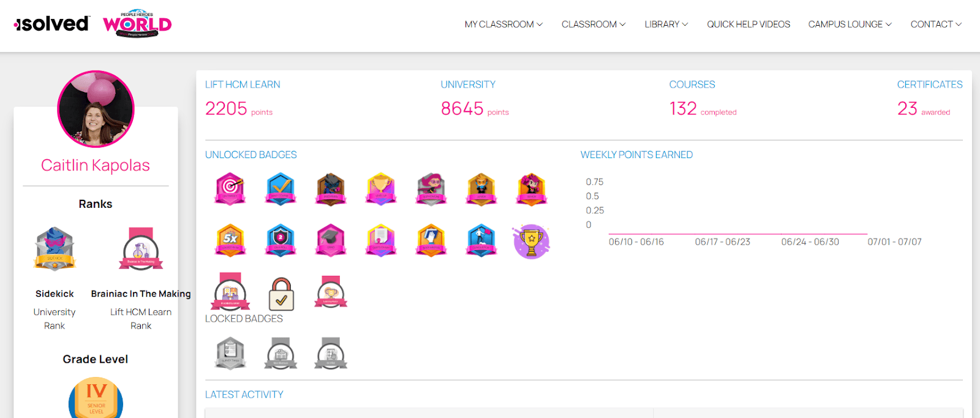Select the Junior blue-masked hero badge
The height and width of the screenshot is (418, 980).
coord(481,189)
